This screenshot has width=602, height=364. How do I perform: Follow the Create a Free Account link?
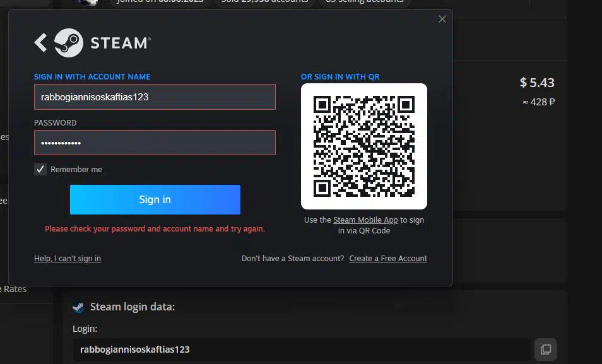coord(388,259)
